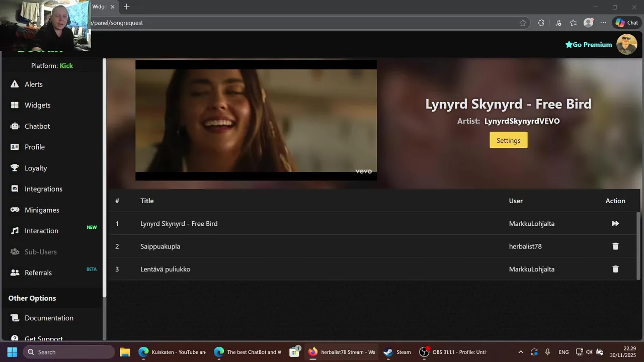The height and width of the screenshot is (362, 644).
Task: Click the Platform Kick label
Action: coord(52,66)
